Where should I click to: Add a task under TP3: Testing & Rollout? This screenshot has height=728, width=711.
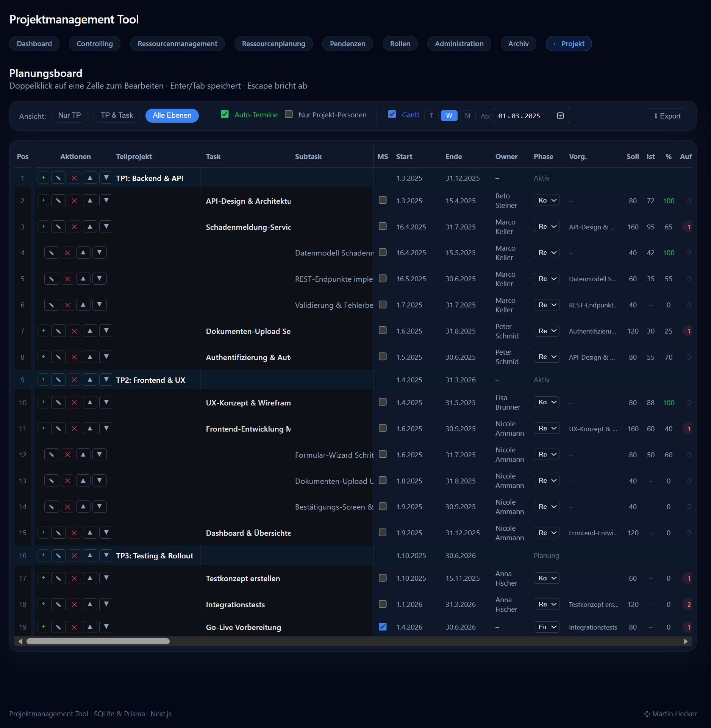[x=44, y=555]
